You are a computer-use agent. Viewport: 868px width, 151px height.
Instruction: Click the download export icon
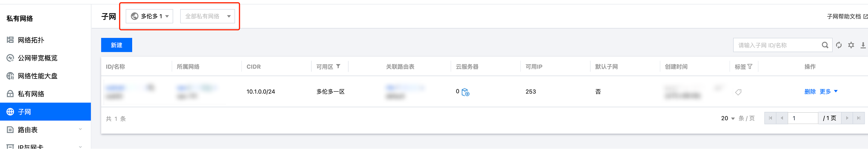pos(863,45)
